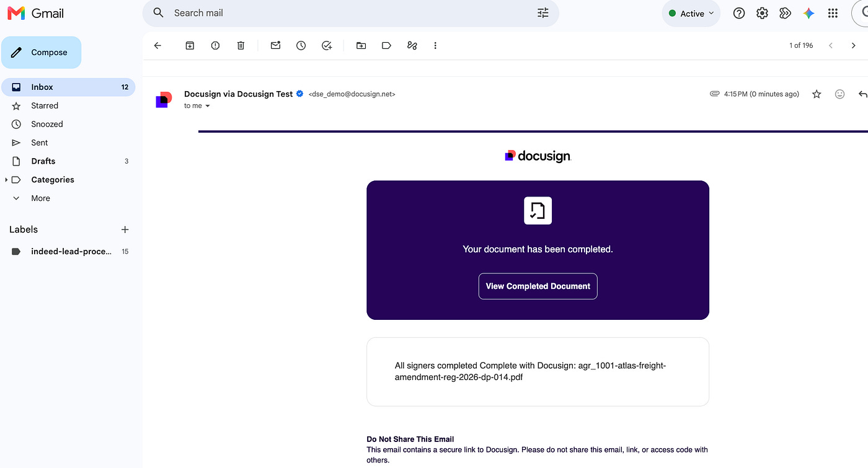Click the sender address dse_demo@docusign.net

click(352, 94)
